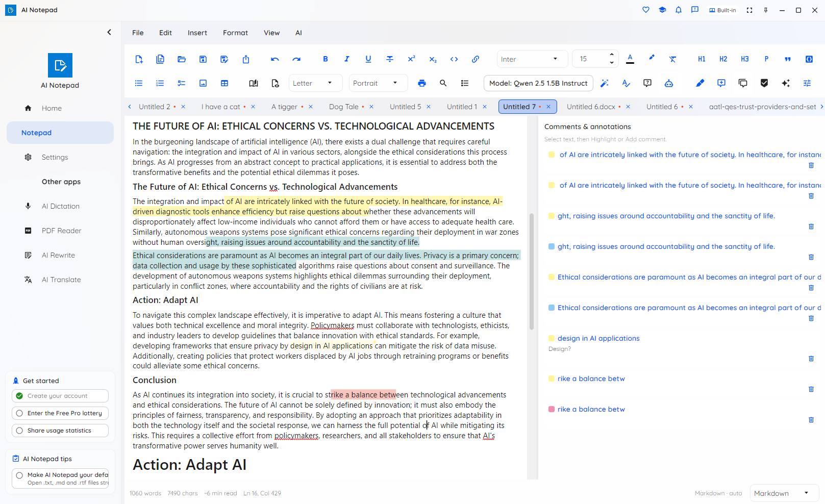Image resolution: width=825 pixels, height=504 pixels.
Task: Show more document tabs with the right chevron
Action: [x=821, y=107]
